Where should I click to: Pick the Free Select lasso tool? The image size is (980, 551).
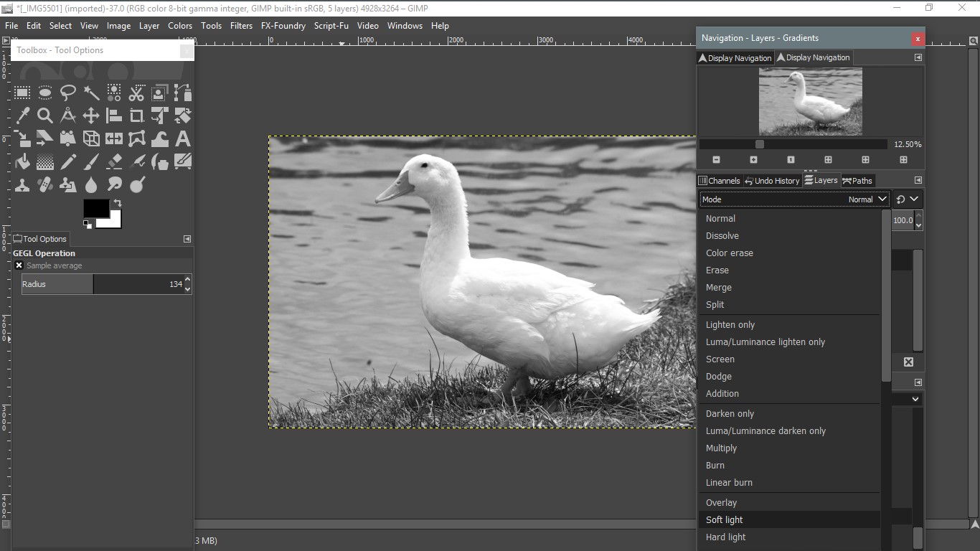pos(68,93)
